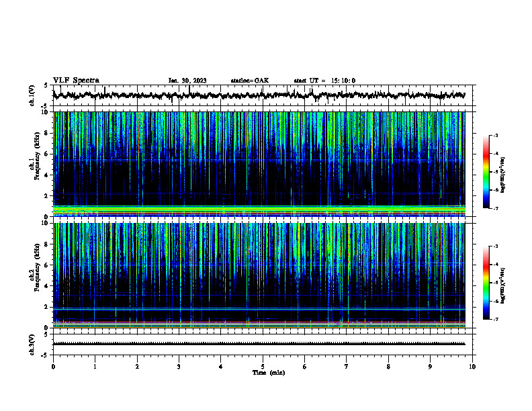This screenshot has width=532, height=411.
Task: Click the 3 minute tick on time axis
Action: coord(179,367)
